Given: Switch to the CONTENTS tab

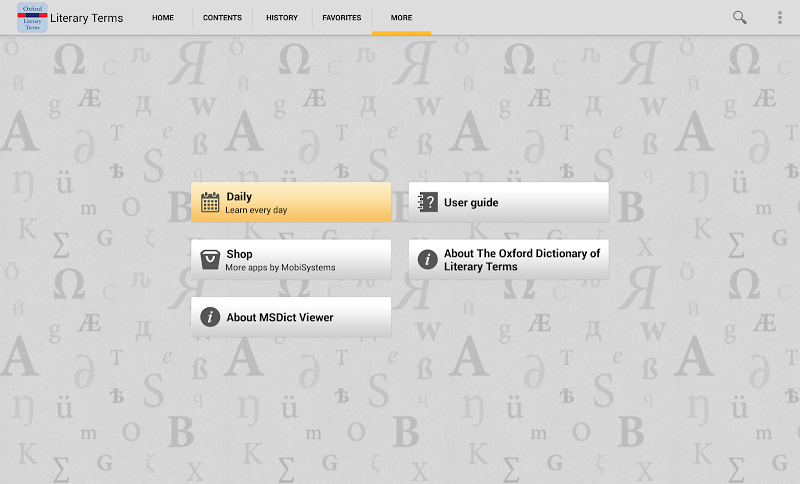Looking at the screenshot, I should [x=222, y=17].
